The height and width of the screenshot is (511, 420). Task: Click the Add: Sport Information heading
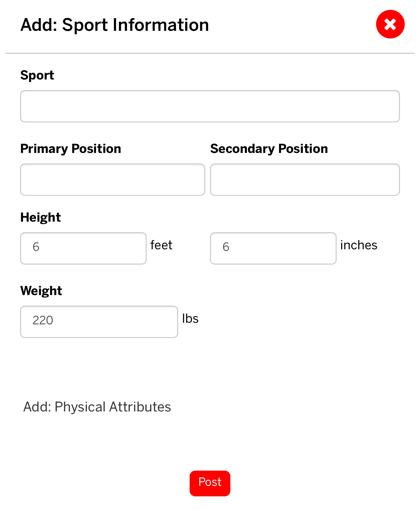115,25
